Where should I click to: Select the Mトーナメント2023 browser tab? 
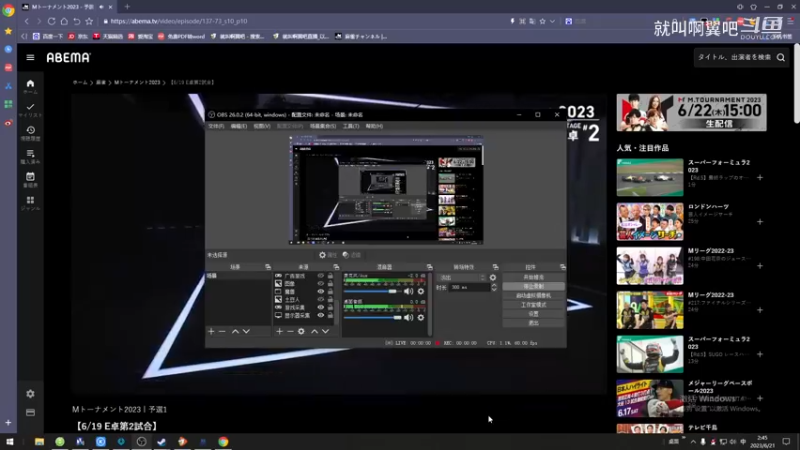67,7
